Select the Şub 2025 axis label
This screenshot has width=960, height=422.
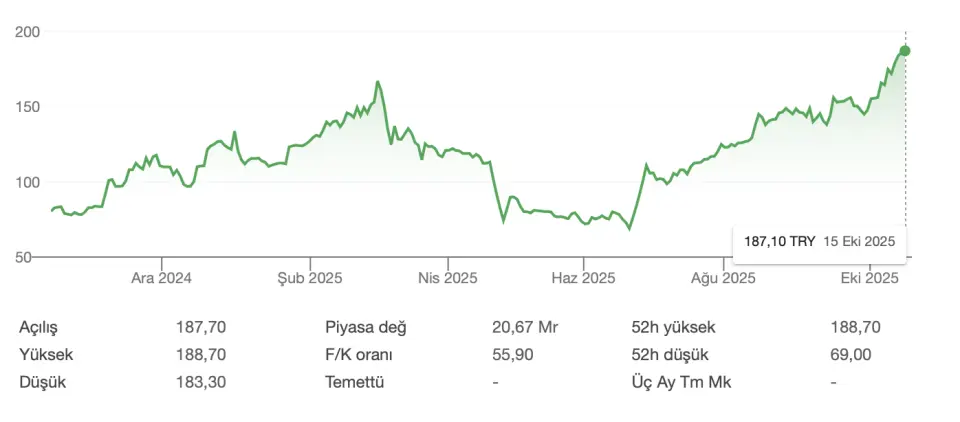[x=309, y=278]
